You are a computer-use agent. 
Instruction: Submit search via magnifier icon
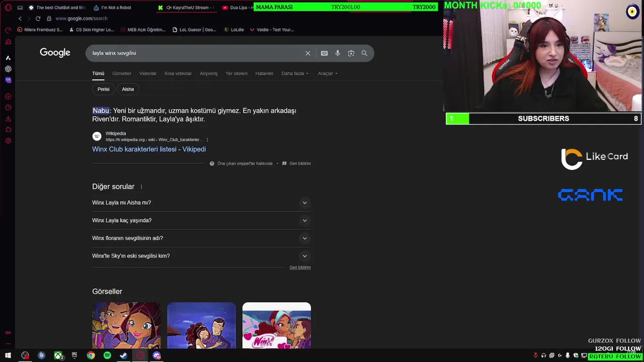[364, 53]
